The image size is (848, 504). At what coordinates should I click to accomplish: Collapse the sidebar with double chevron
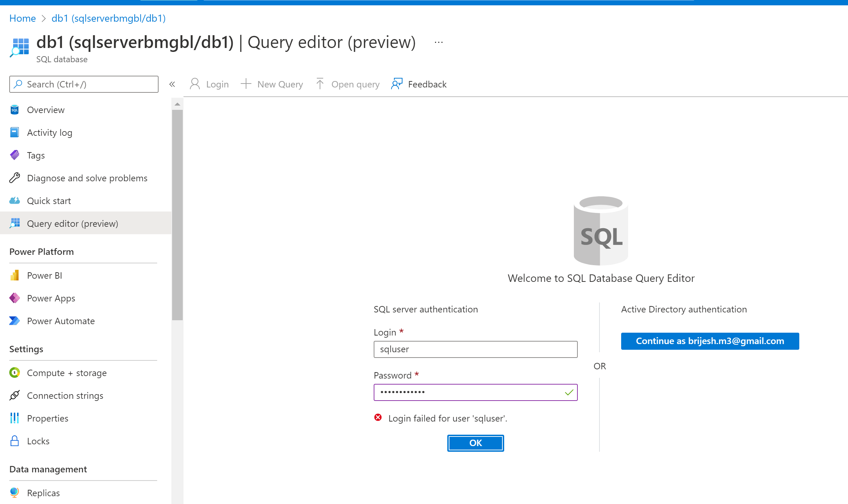(x=172, y=84)
